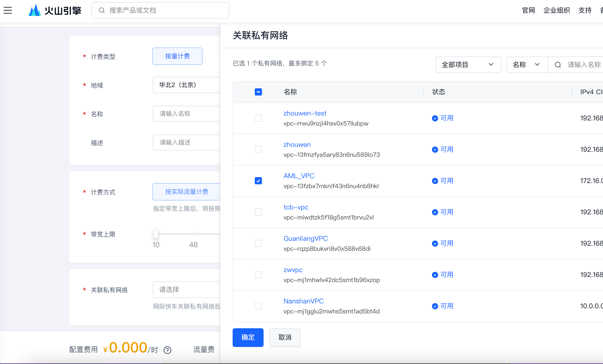The width and height of the screenshot is (603, 364).
Task: Click the search magnifier in top bar
Action: (x=102, y=10)
